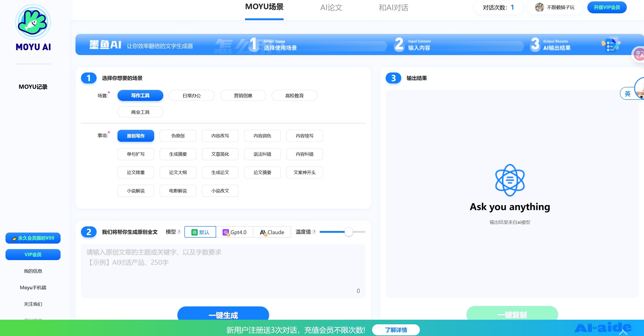Viewport: 644px width, 336px height.
Task: Choose the 电影解说 item
Action: pyautogui.click(x=178, y=191)
